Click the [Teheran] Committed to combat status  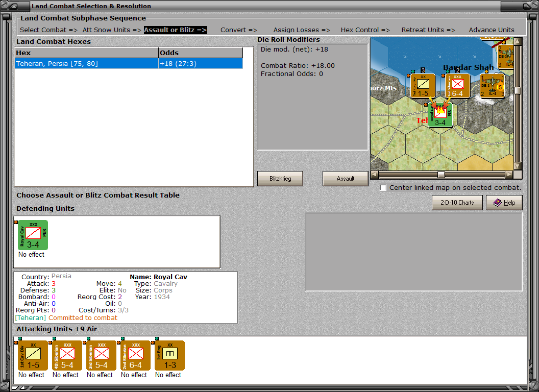pos(66,317)
